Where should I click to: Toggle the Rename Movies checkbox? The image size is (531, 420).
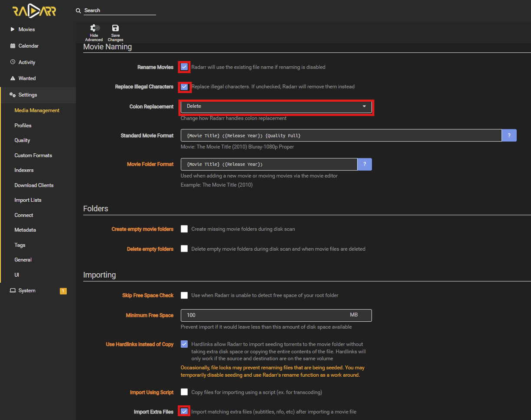point(184,67)
